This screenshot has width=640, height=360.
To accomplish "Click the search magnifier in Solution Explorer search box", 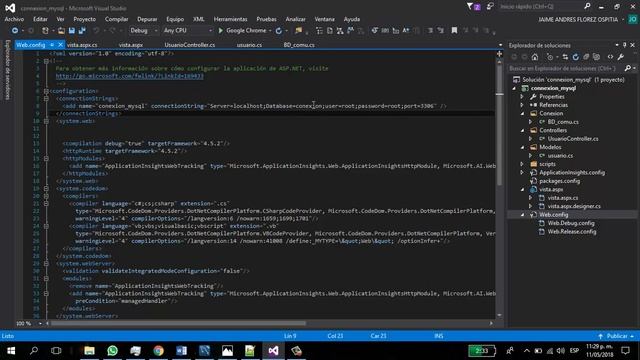I will pos(628,68).
